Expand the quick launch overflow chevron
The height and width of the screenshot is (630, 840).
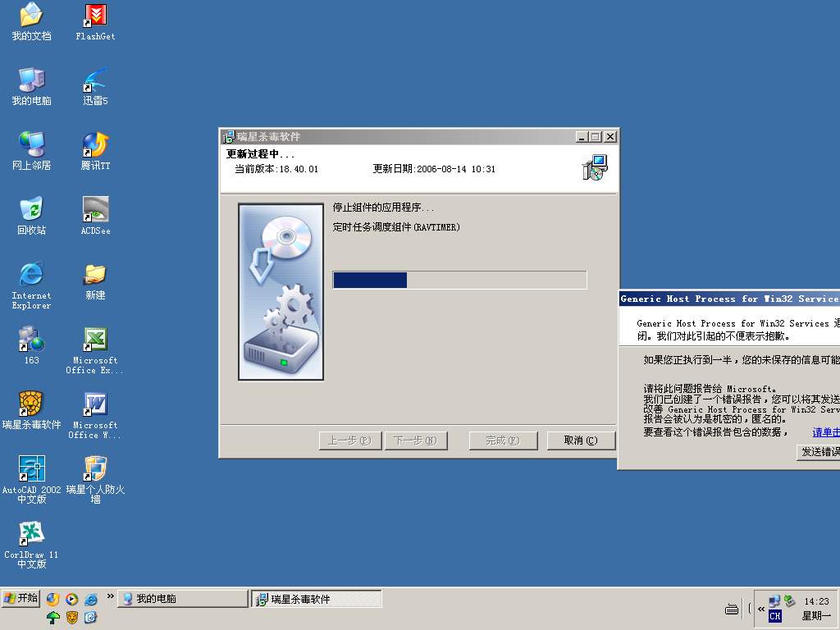tap(110, 596)
